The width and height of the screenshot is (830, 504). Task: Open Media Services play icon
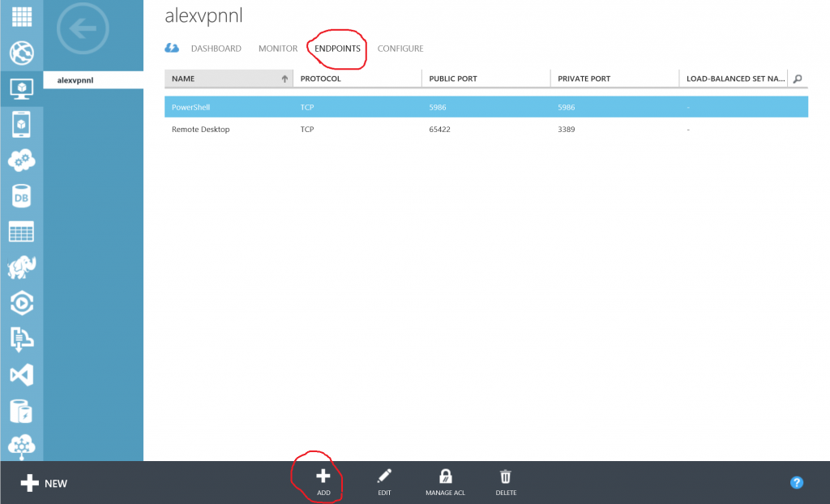(22, 303)
